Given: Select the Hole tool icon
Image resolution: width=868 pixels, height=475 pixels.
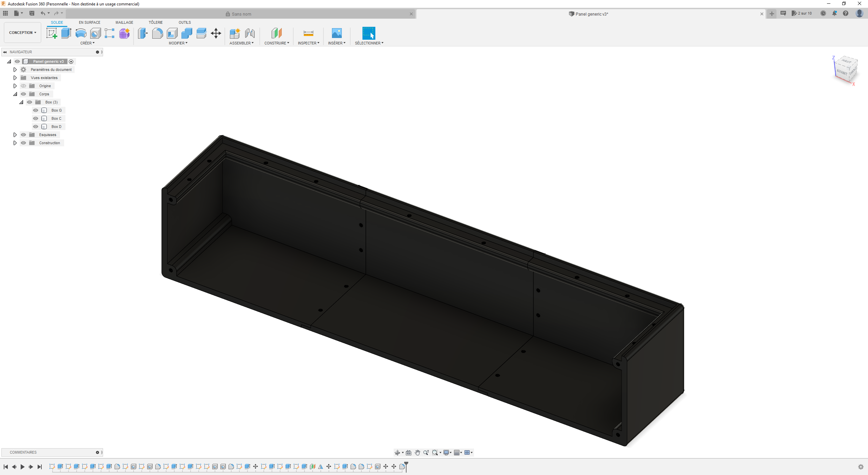Looking at the screenshot, I should tap(95, 33).
